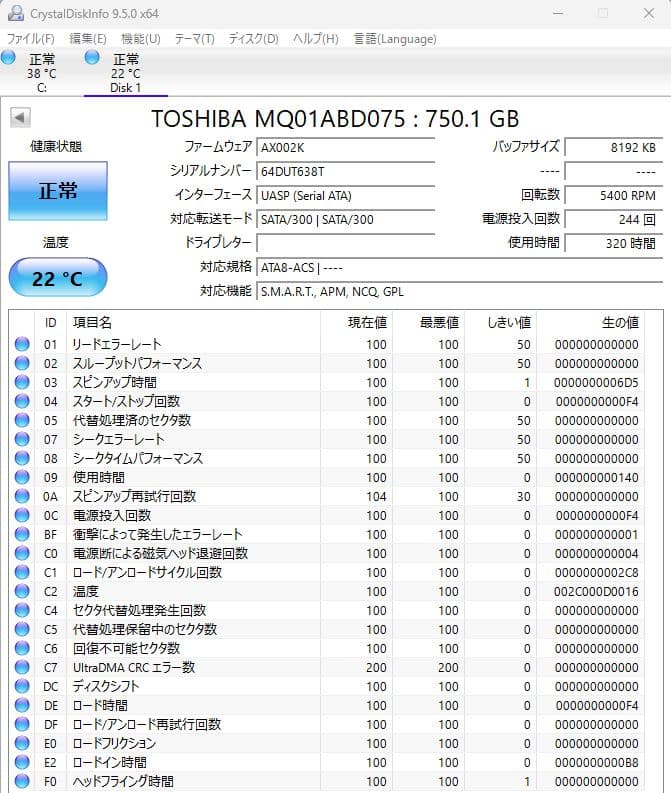Click status orb for attribute 02 スループットパフォーマンス

click(x=22, y=363)
